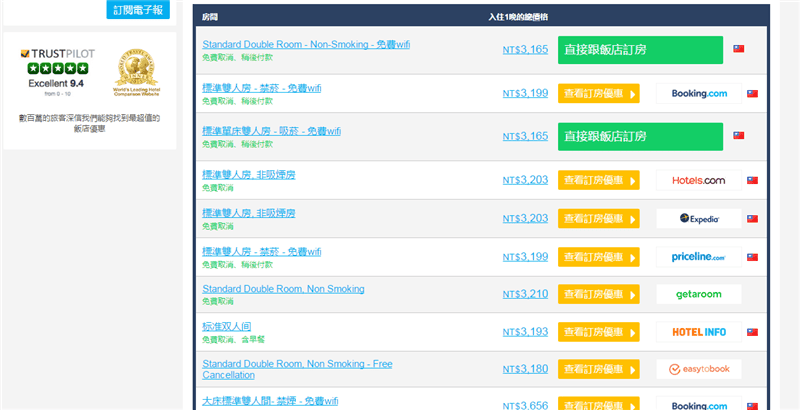Open the Standard Double Room - Non-Smoking 免費wifi link

[305, 45]
